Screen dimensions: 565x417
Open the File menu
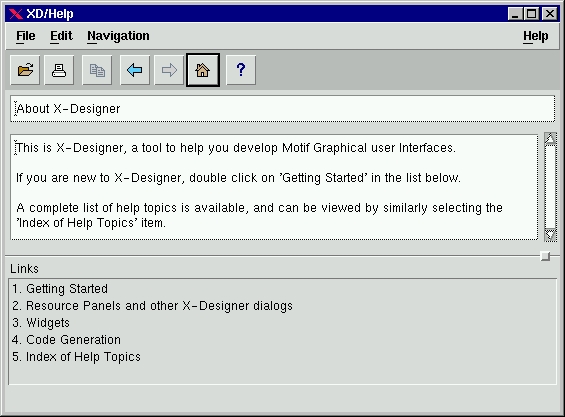(x=26, y=36)
